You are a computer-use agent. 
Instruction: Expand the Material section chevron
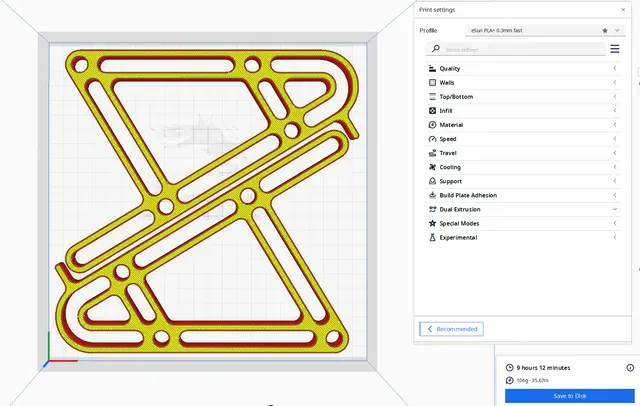coord(615,125)
